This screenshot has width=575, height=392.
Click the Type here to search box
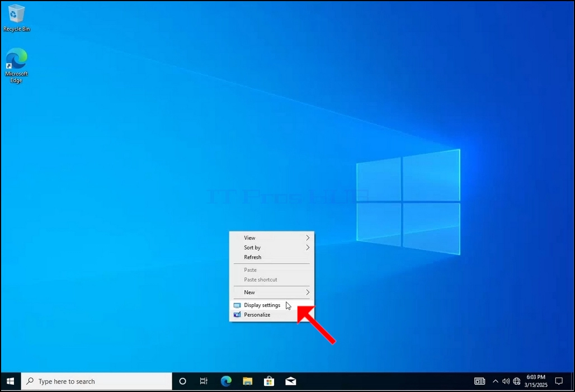tap(96, 381)
